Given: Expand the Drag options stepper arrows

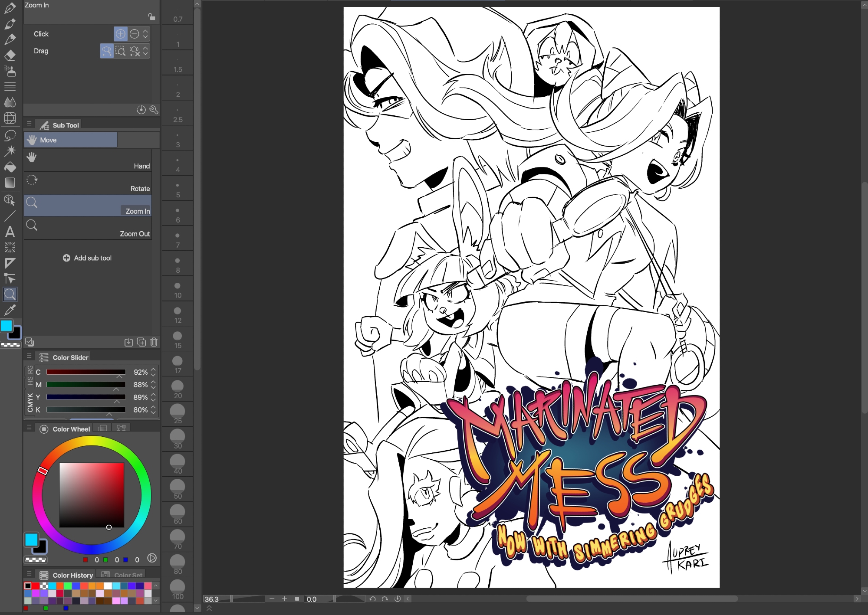Looking at the screenshot, I should (x=146, y=51).
